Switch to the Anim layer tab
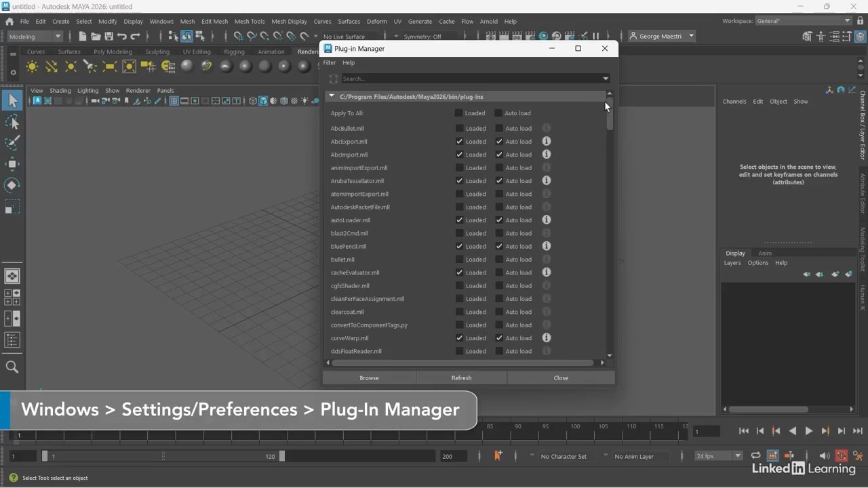This screenshot has width=868, height=488. pos(765,253)
